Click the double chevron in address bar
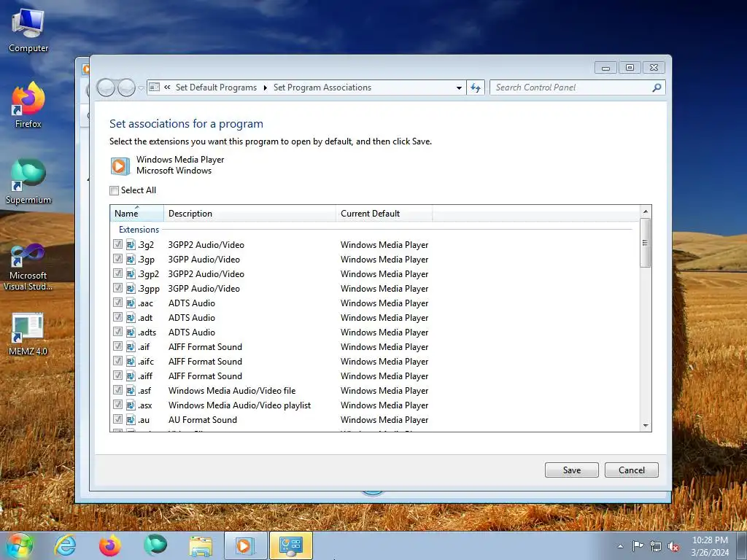 pyautogui.click(x=167, y=87)
